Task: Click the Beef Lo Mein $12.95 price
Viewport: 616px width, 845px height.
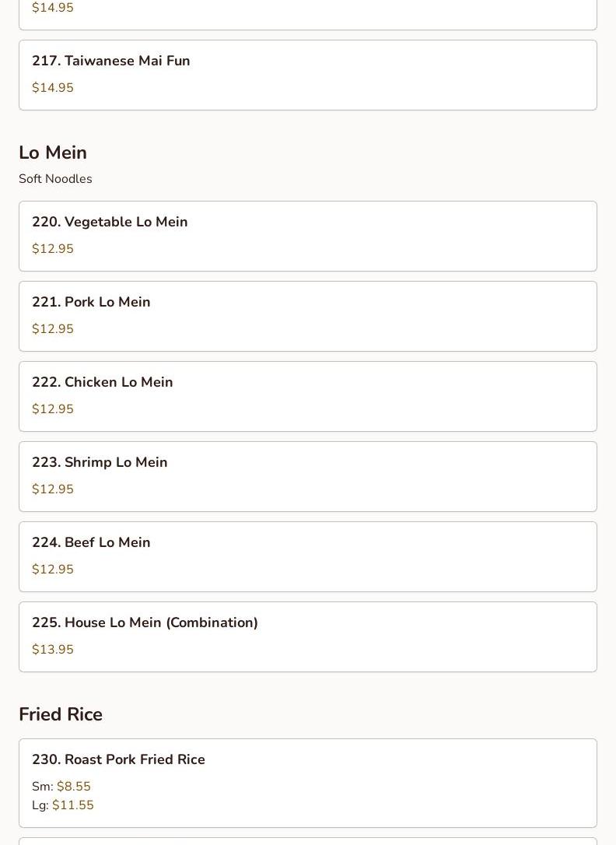Action: (x=53, y=570)
